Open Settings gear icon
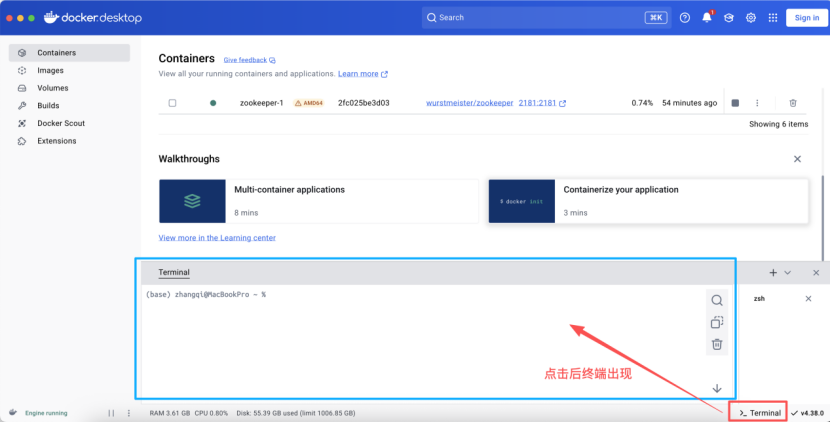 (x=751, y=17)
